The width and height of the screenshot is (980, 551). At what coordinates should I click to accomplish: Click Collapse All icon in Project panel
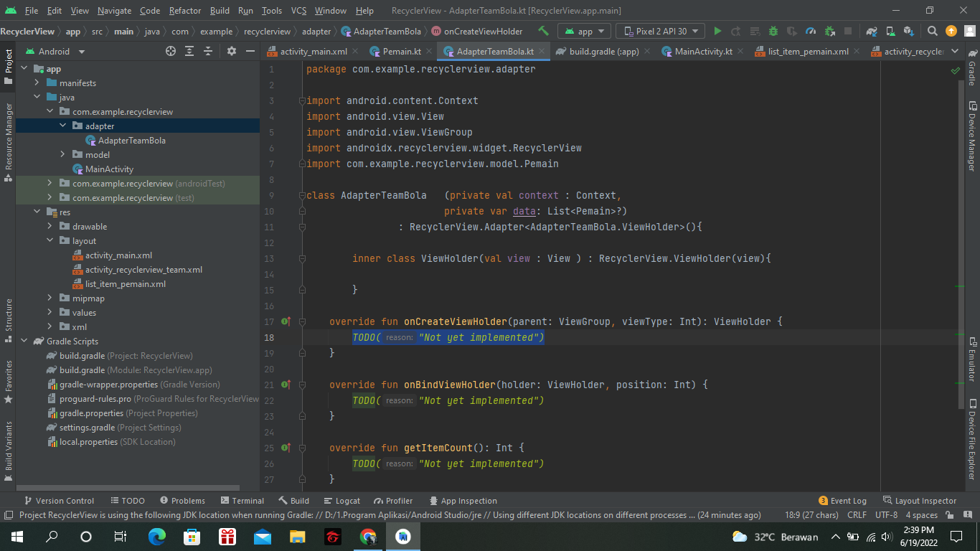click(x=208, y=51)
